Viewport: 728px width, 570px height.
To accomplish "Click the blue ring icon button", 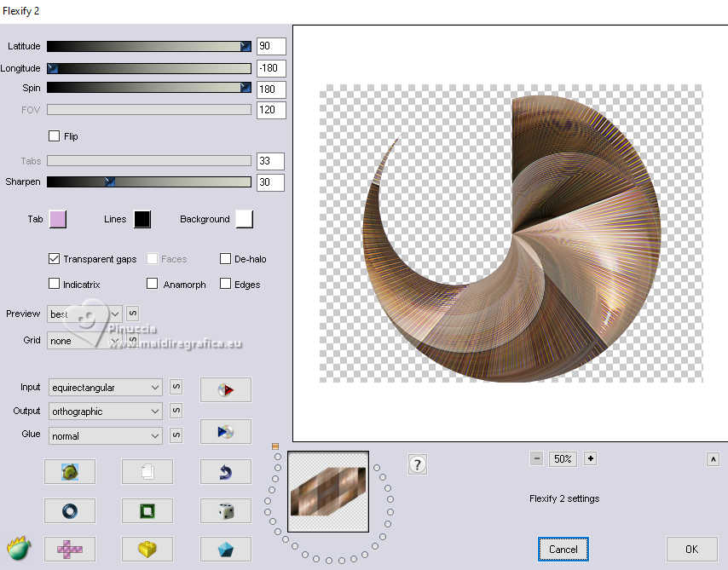I will coord(70,510).
